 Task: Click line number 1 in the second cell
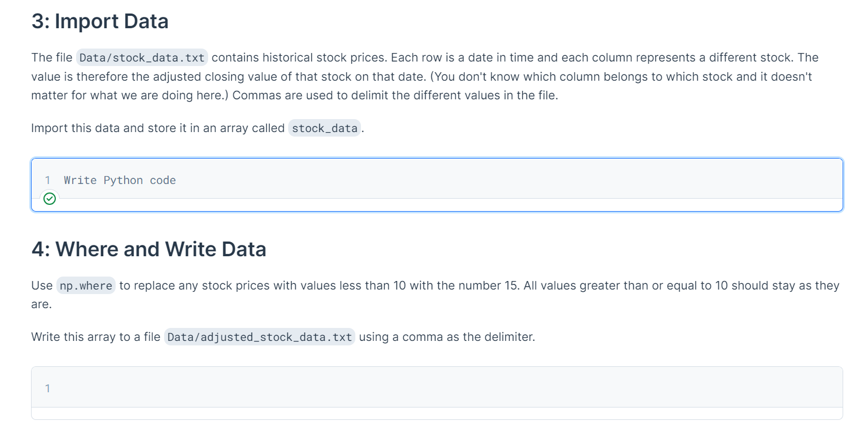click(47, 388)
